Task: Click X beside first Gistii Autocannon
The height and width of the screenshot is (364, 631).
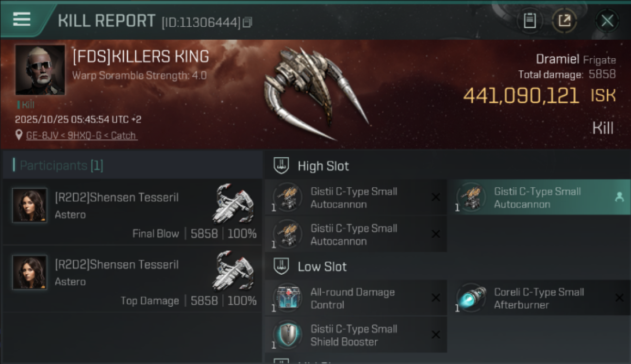Action: pyautogui.click(x=435, y=197)
